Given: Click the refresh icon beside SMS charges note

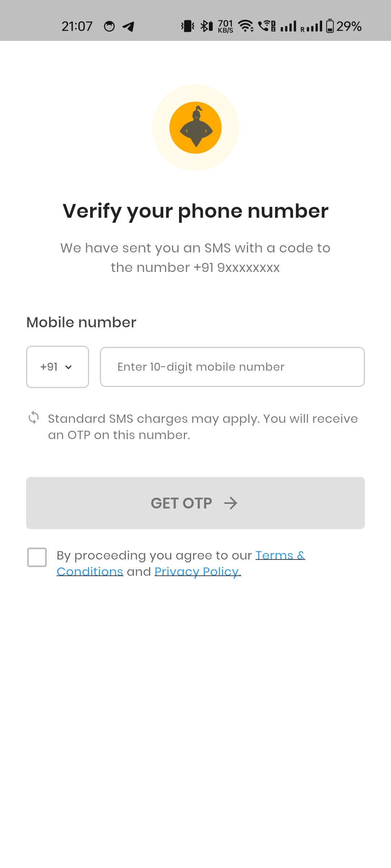Looking at the screenshot, I should (x=34, y=417).
